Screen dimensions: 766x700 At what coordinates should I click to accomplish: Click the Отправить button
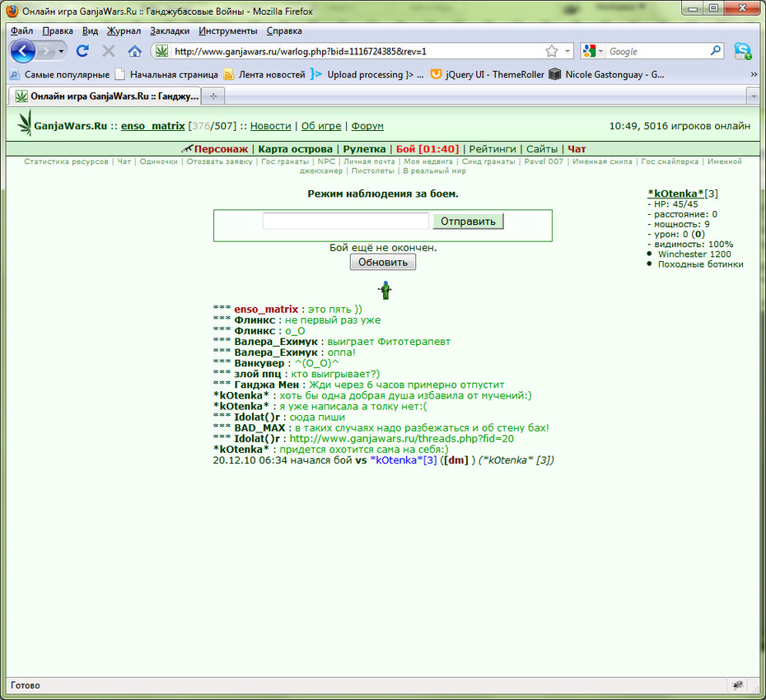point(468,222)
